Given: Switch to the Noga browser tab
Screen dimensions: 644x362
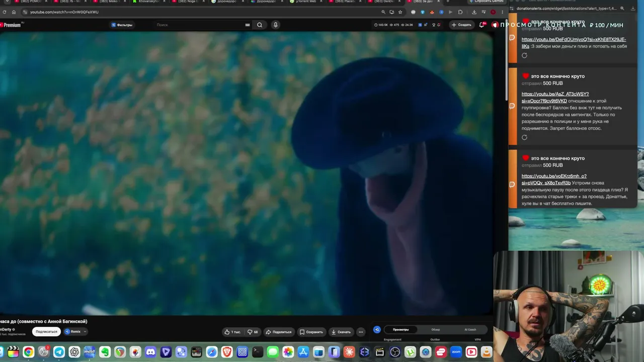Looking at the screenshot, I should [187, 2].
